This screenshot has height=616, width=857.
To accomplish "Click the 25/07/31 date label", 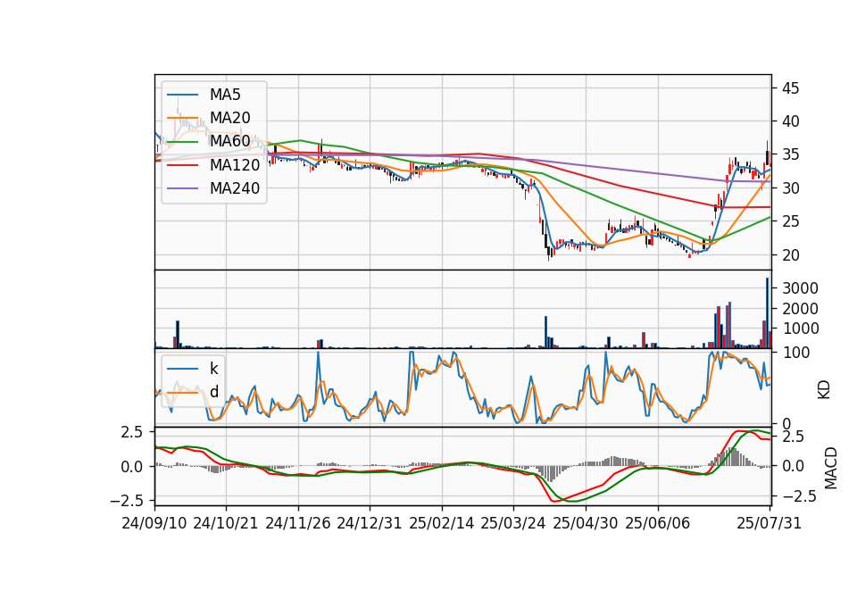I will pos(769,523).
